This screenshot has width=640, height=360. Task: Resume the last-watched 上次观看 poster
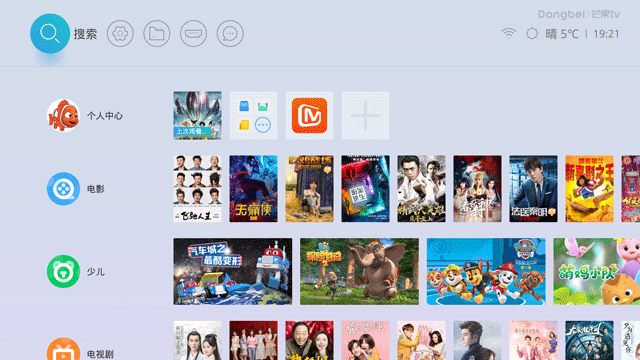pos(198,116)
